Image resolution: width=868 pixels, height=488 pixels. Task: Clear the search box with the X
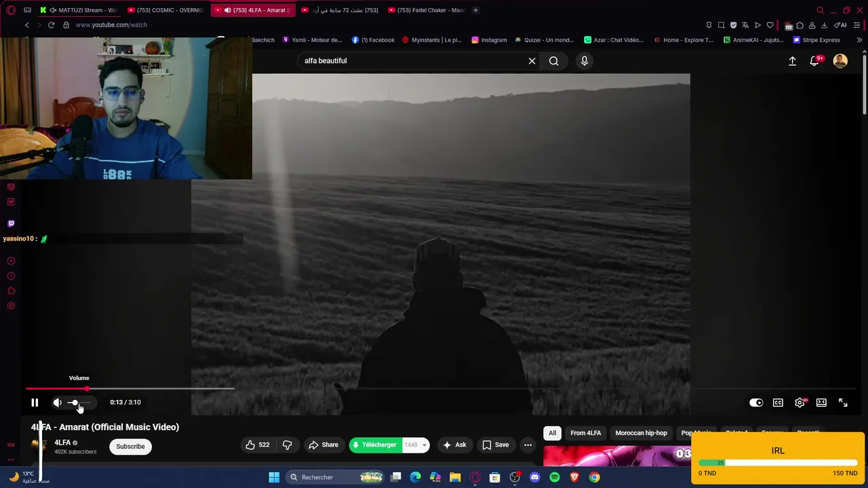[532, 61]
